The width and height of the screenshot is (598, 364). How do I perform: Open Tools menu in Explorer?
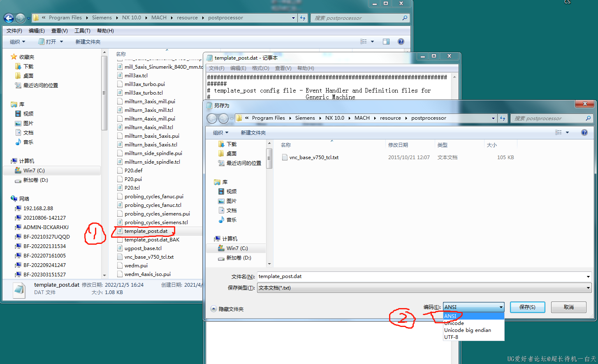pyautogui.click(x=82, y=31)
